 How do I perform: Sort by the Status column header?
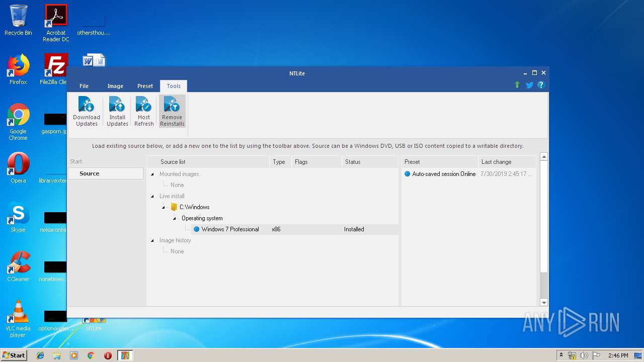370,162
